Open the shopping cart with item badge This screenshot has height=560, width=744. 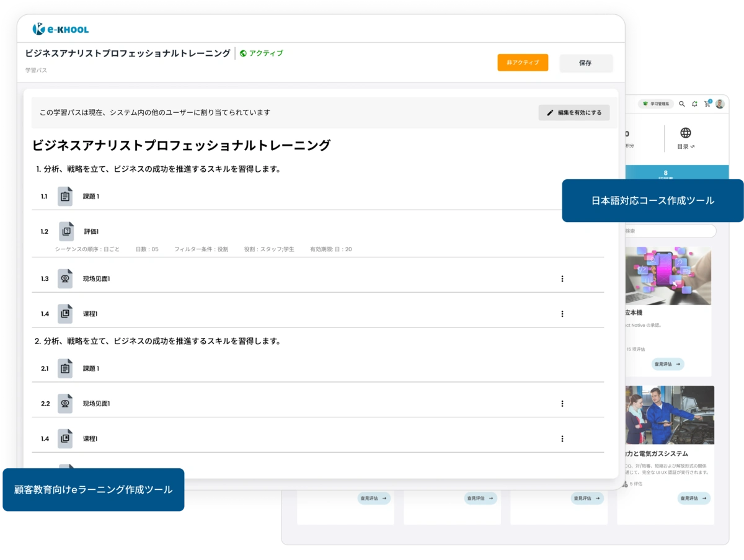[707, 104]
